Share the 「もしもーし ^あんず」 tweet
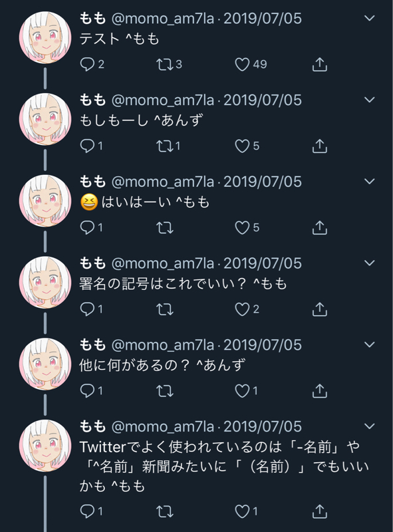393x532 pixels. click(319, 146)
